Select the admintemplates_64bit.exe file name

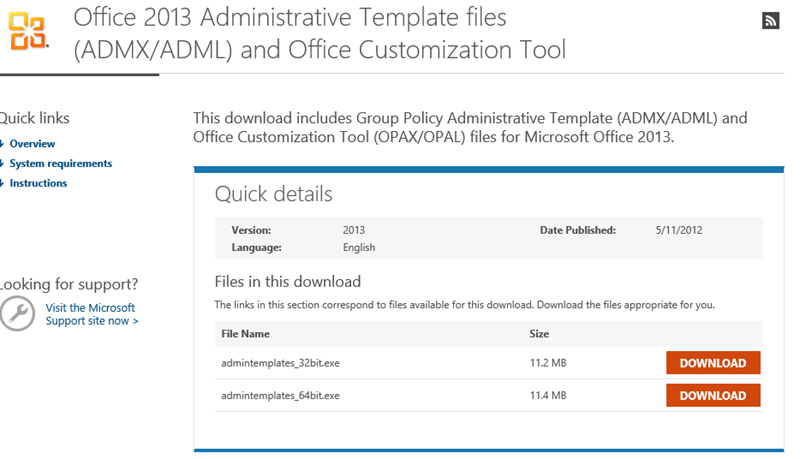[x=280, y=396]
